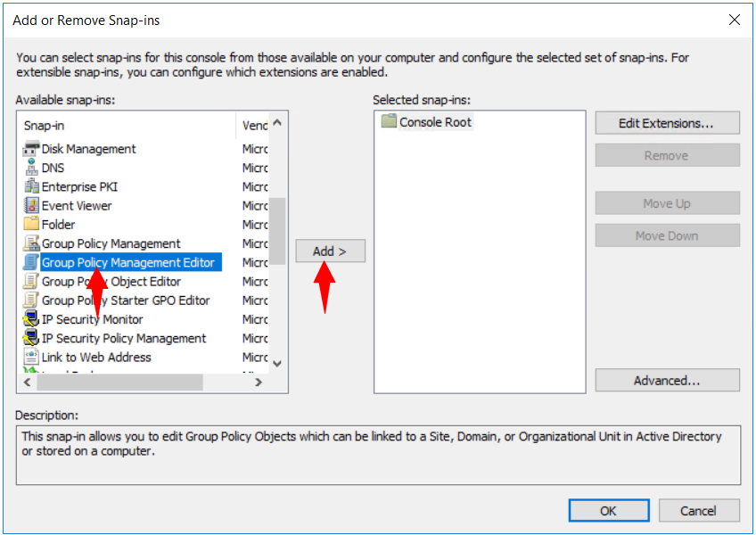Select the Folder snap-in

[56, 224]
